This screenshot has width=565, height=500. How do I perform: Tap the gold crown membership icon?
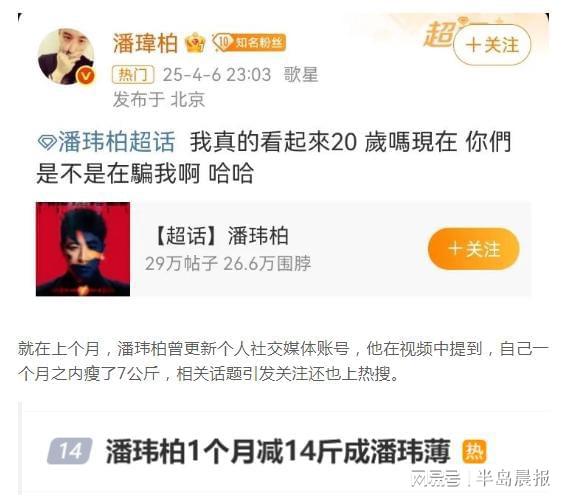pos(195,43)
